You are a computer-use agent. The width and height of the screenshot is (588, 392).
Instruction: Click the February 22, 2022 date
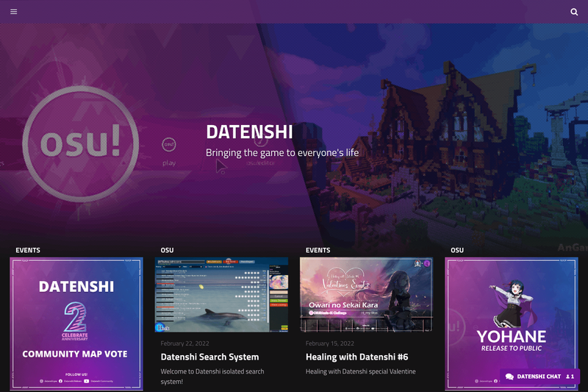click(x=185, y=343)
